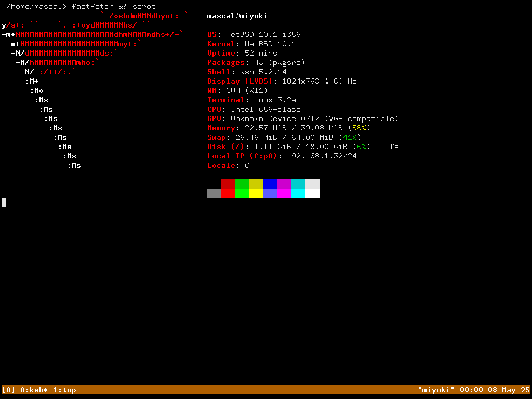Click the bright yellow color swatch
The height and width of the screenshot is (399, 532).
pos(256,193)
